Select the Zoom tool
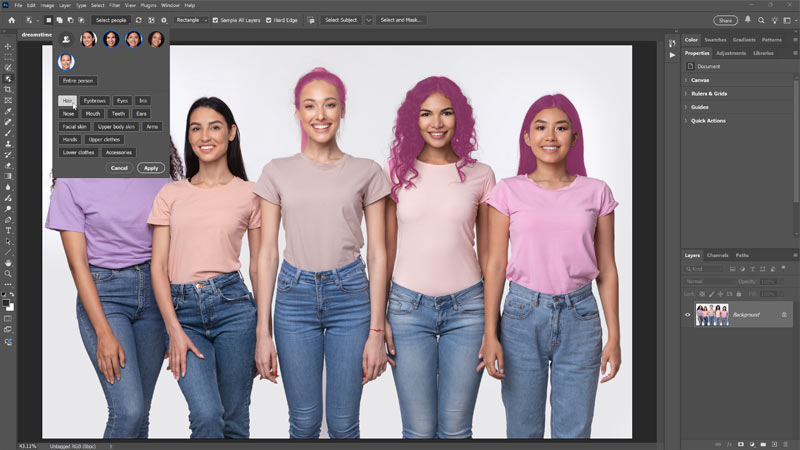The width and height of the screenshot is (800, 450). tap(8, 273)
